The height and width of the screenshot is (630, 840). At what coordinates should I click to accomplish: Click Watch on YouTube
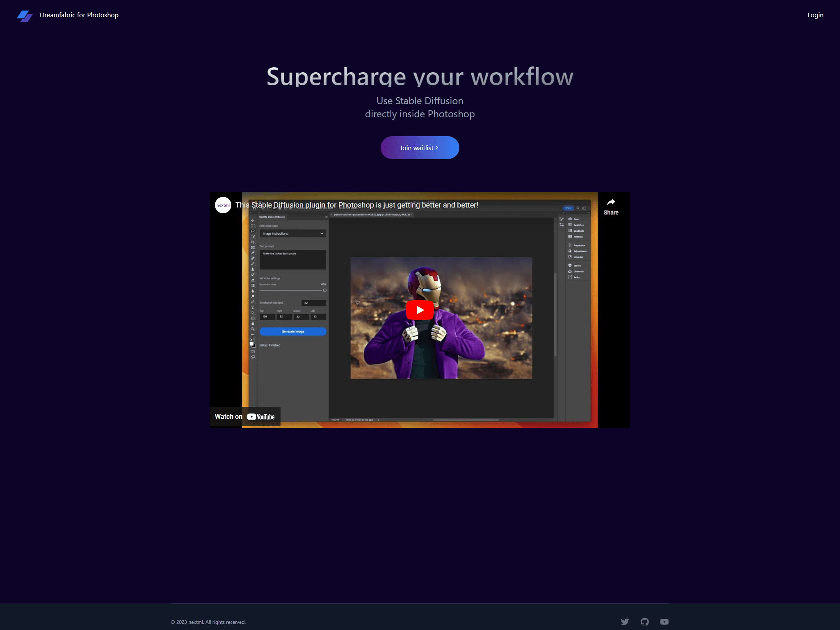[x=245, y=417]
